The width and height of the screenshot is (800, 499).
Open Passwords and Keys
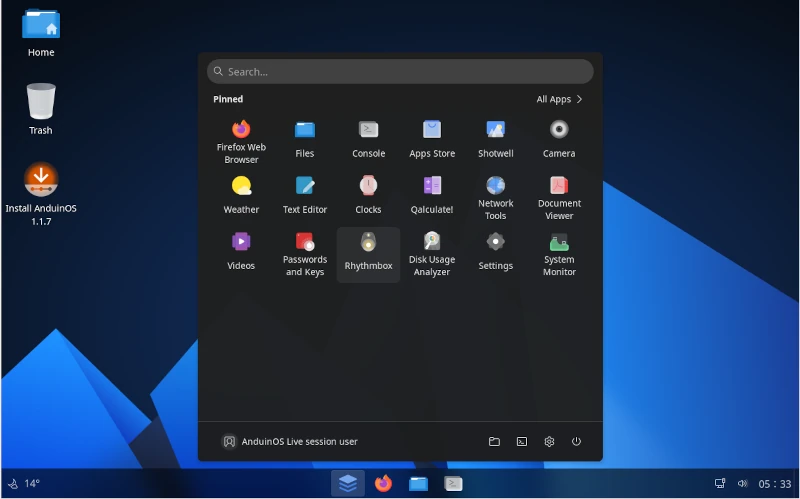pyautogui.click(x=305, y=254)
